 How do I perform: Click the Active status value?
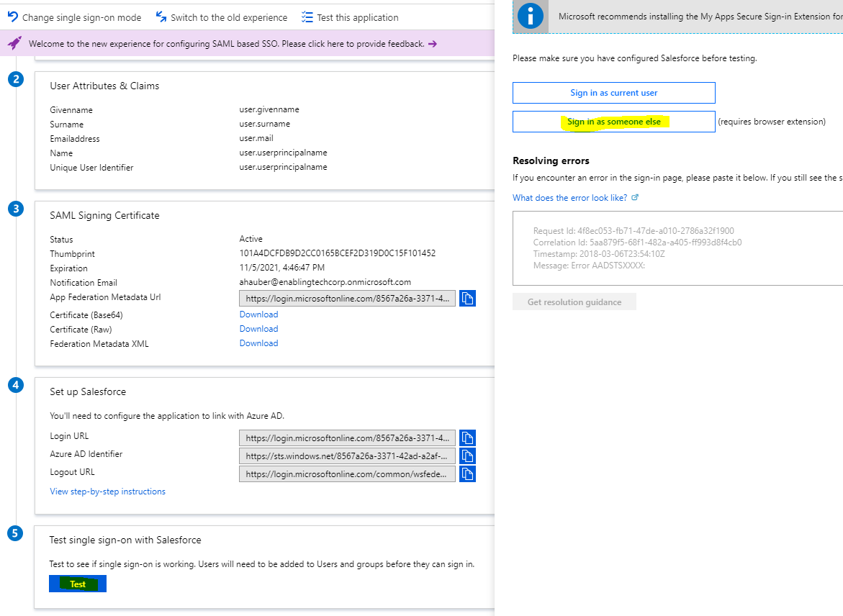tap(251, 239)
